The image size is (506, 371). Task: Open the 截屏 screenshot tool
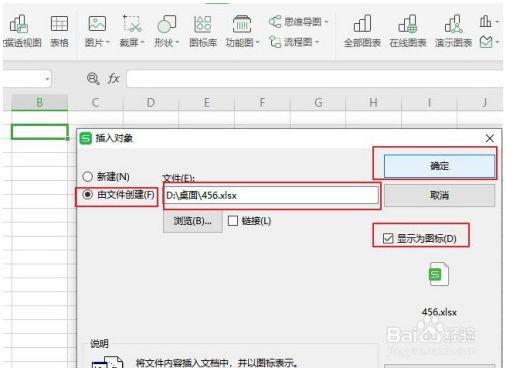click(132, 24)
